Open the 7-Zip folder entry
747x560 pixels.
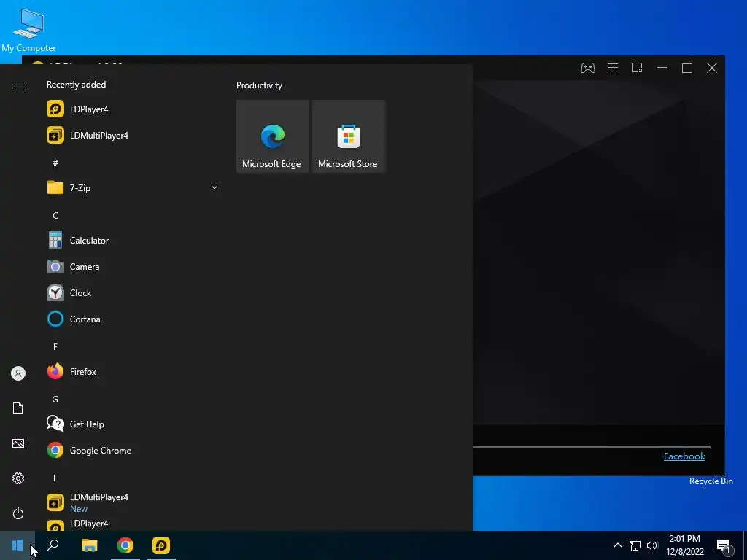point(132,187)
